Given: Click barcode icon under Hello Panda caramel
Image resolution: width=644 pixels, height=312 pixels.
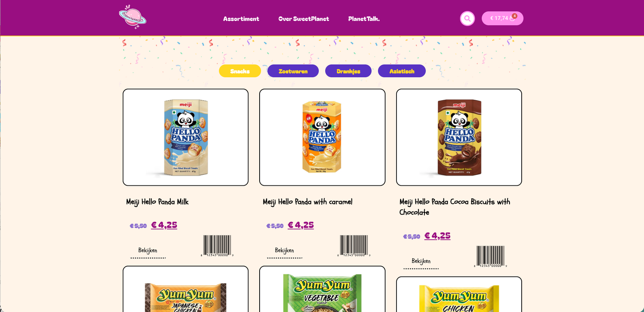Looking at the screenshot, I should point(354,246).
